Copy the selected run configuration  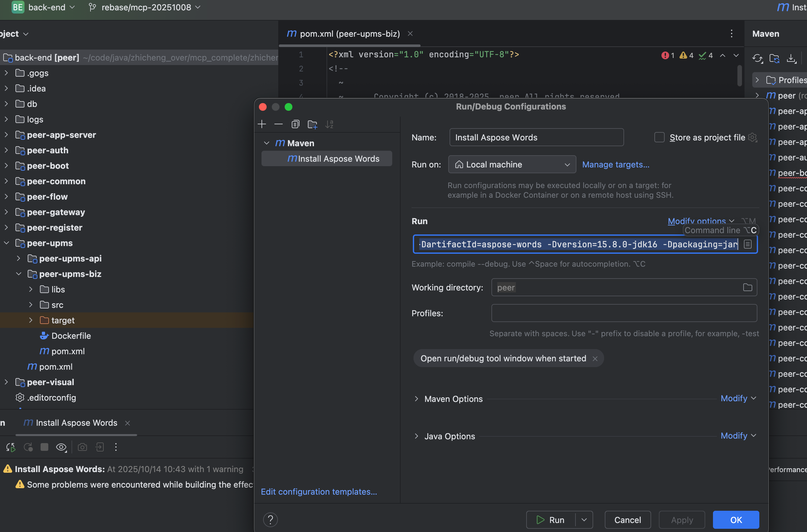[295, 124]
